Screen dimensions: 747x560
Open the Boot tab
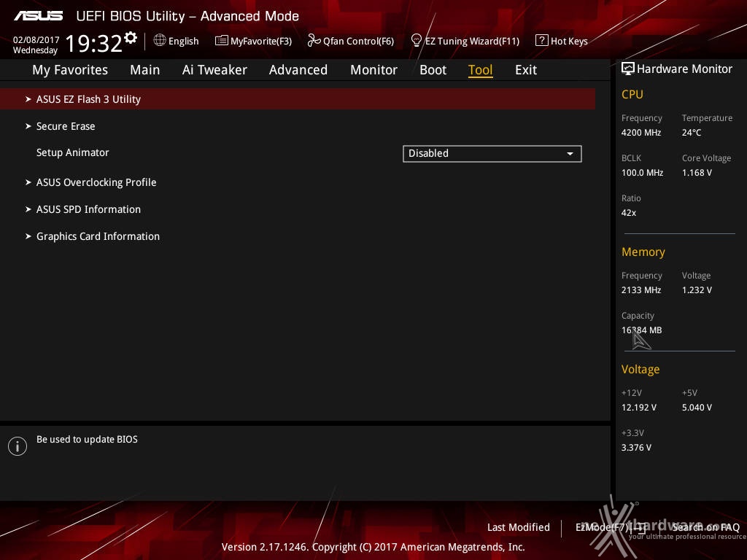pos(433,70)
